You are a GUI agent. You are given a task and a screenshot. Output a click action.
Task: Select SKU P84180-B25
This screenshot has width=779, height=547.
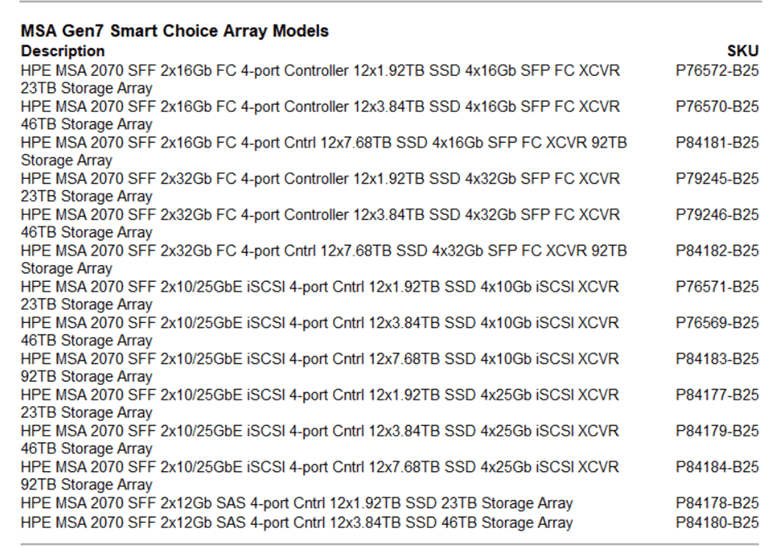click(717, 523)
